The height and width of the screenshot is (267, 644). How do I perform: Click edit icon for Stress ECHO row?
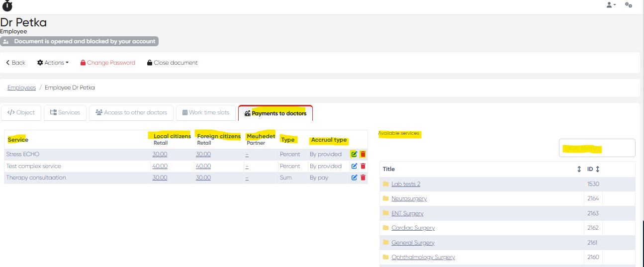(x=354, y=154)
